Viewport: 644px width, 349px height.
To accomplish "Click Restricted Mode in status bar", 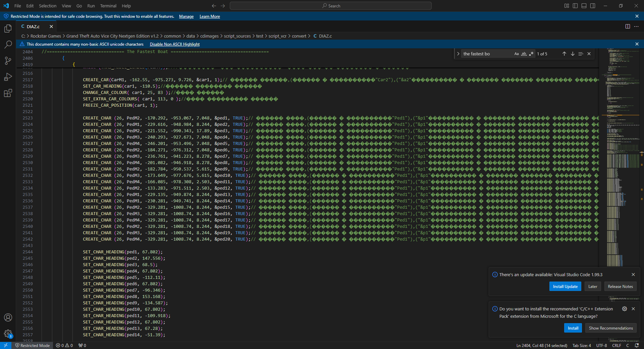I will 32,345.
